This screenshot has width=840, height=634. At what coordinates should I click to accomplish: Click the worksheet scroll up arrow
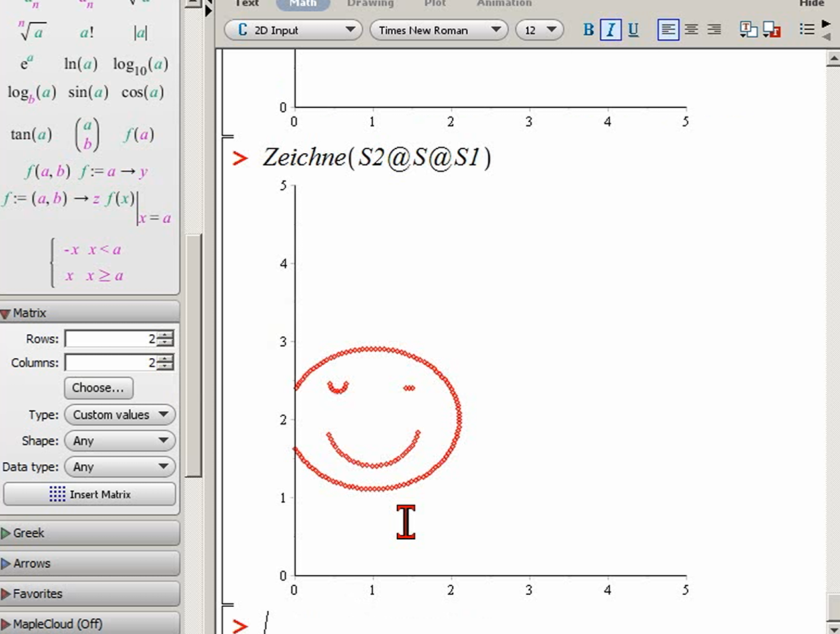[x=833, y=59]
